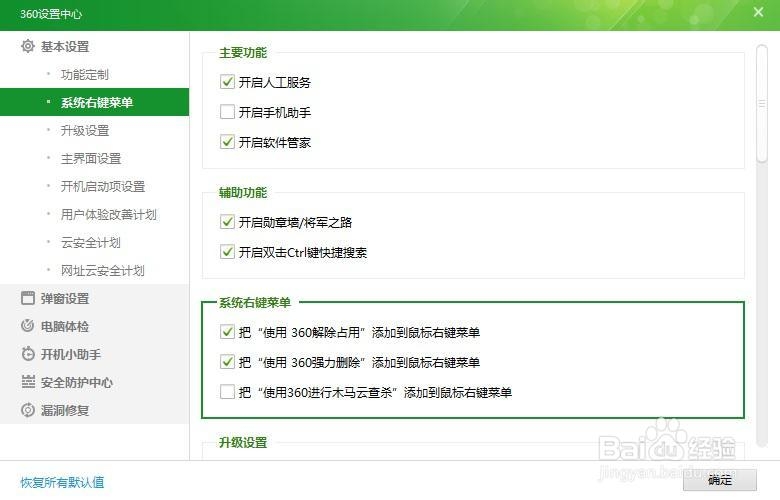Image resolution: width=780 pixels, height=500 pixels.
Task: Click 恢复所有默认值 link
Action: point(62,482)
